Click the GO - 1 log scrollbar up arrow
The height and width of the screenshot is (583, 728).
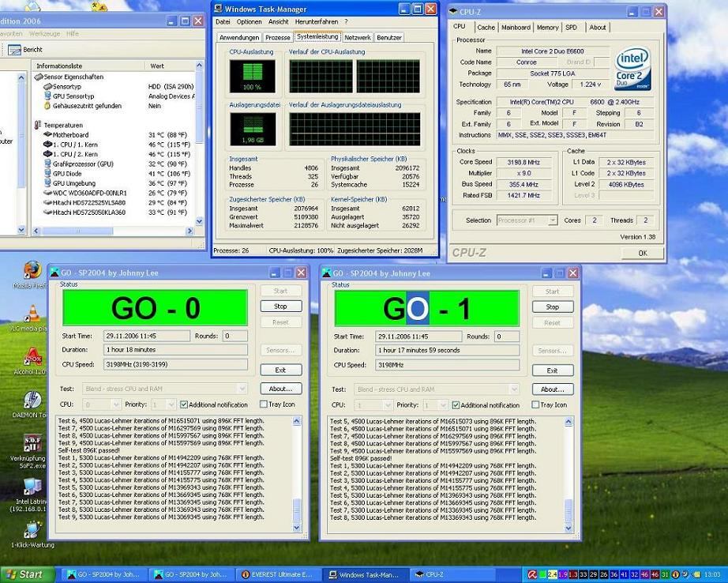(x=569, y=422)
